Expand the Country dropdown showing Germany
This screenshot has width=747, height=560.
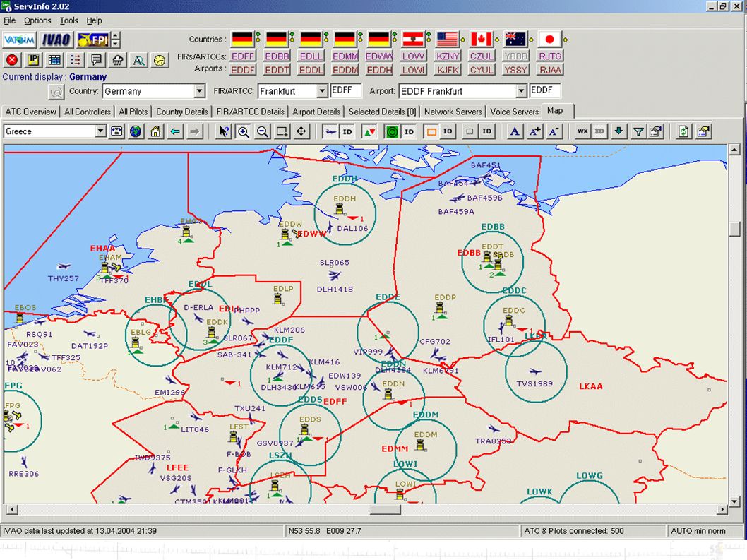[x=200, y=90]
